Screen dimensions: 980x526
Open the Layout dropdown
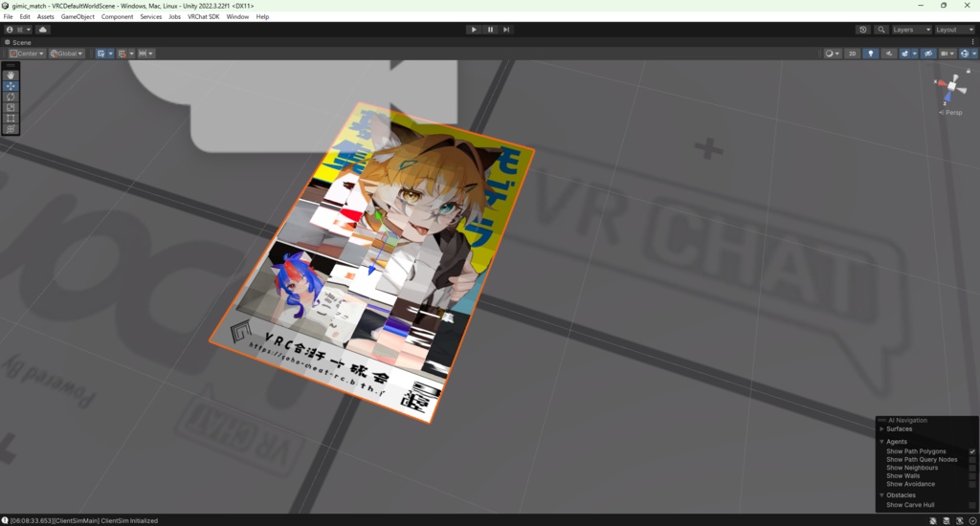pyautogui.click(x=954, y=30)
